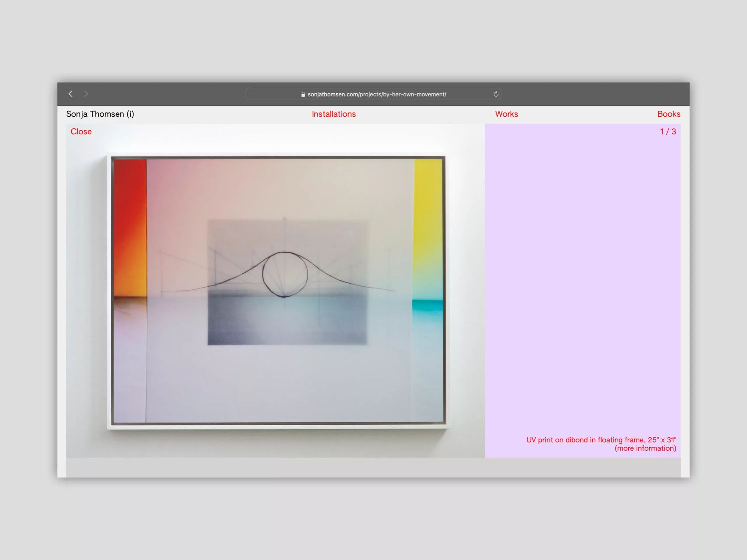Go back with the browser back arrow

tap(70, 94)
